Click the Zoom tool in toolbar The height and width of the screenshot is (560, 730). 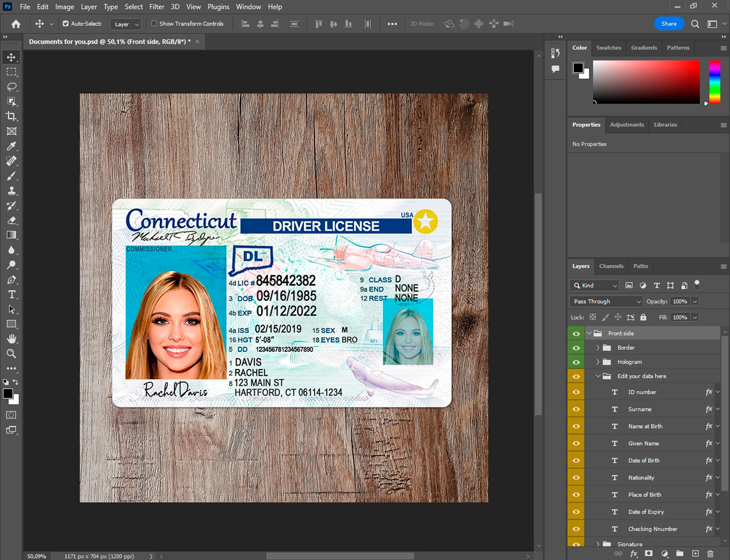click(x=12, y=354)
